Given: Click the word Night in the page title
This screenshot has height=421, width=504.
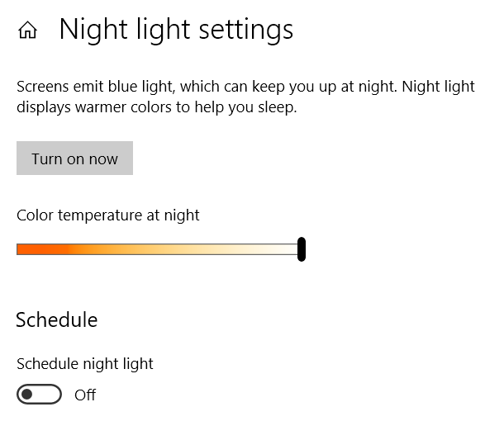Looking at the screenshot, I should pos(93,31).
